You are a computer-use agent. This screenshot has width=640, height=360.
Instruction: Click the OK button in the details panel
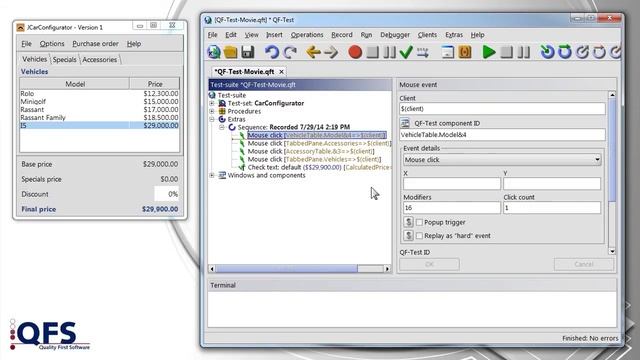click(x=429, y=264)
